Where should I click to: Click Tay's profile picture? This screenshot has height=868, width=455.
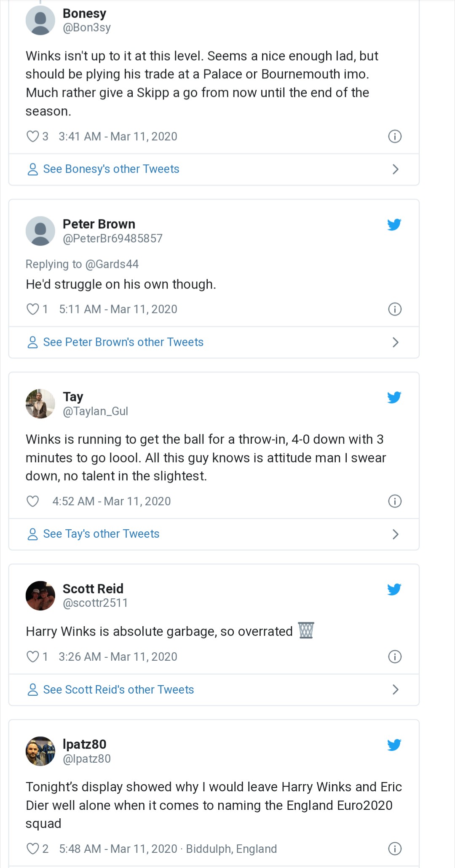tap(40, 404)
